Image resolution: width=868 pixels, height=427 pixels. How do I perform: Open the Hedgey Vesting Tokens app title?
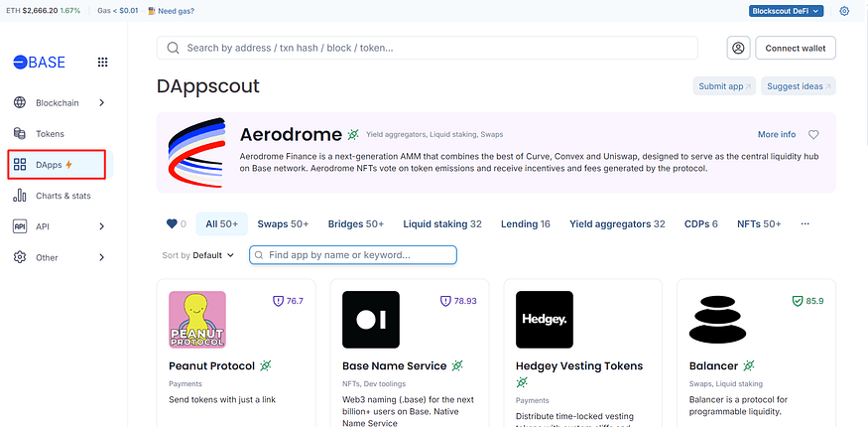coord(579,366)
